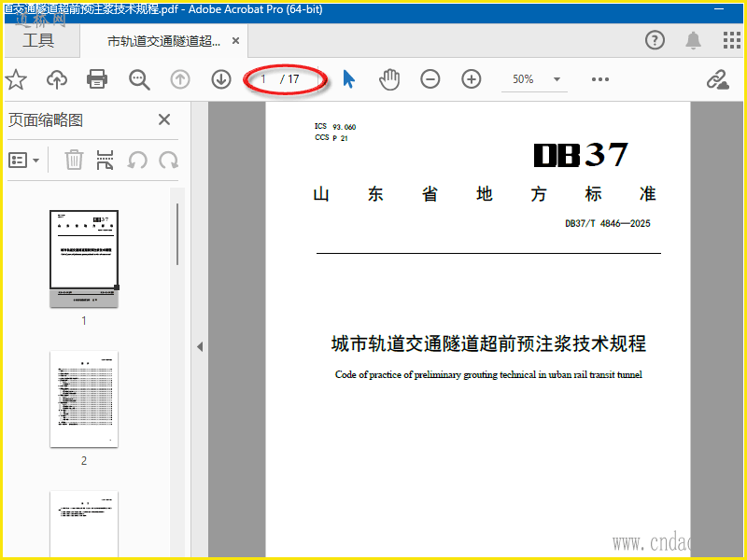The image size is (747, 560).
Task: Click the English title Code of practice line
Action: point(488,375)
